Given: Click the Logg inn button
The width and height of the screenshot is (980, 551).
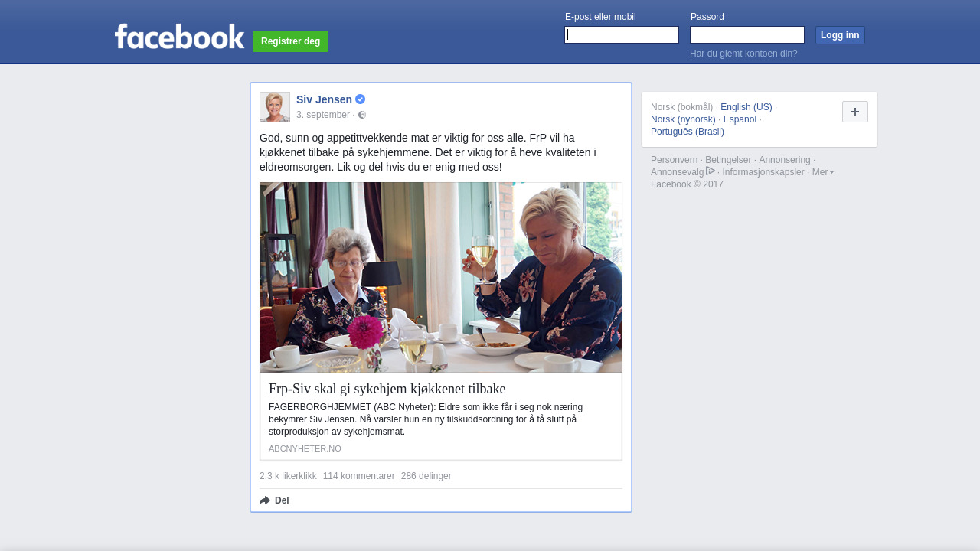Looking at the screenshot, I should (x=840, y=35).
